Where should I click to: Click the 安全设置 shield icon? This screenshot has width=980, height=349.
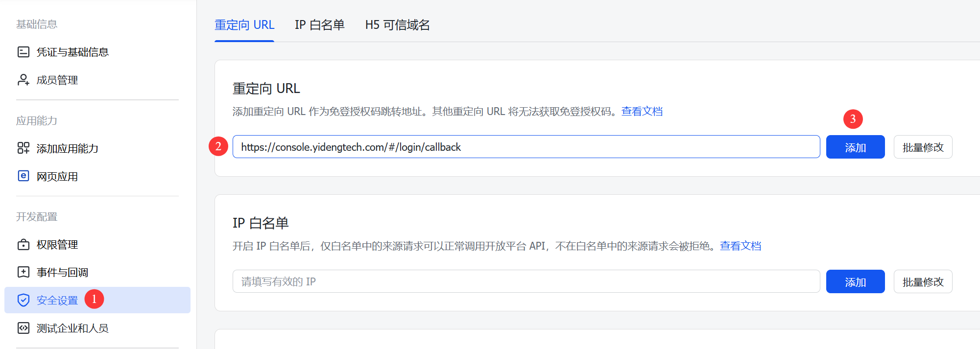click(23, 300)
